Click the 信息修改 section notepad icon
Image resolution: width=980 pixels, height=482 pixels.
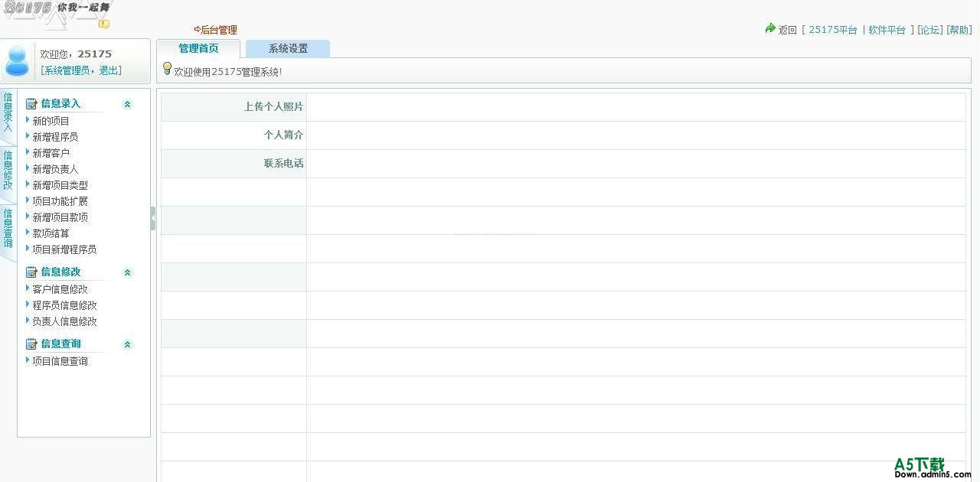pyautogui.click(x=31, y=272)
